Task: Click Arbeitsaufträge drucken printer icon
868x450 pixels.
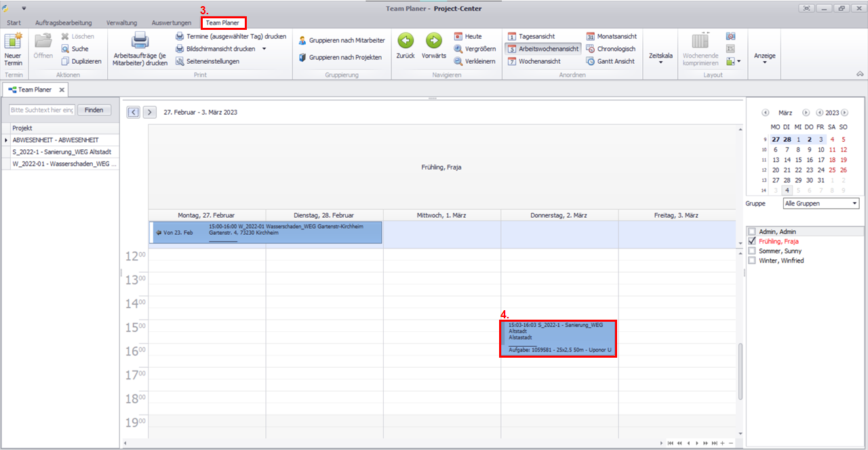Action: click(x=140, y=41)
